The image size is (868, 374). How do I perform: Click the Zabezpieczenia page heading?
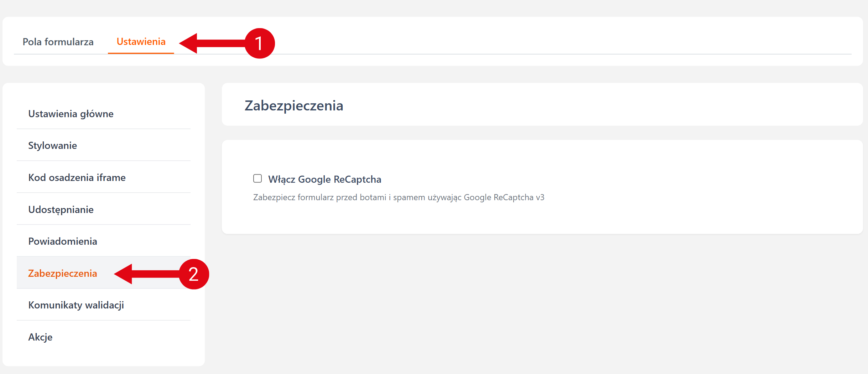coord(294,106)
